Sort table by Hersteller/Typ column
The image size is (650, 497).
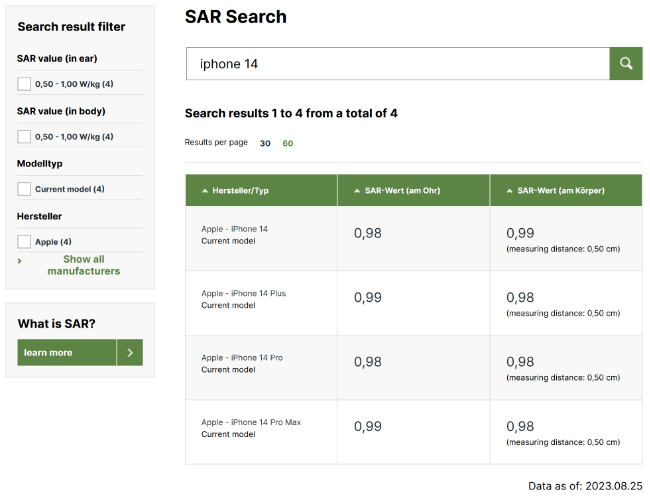coord(240,191)
